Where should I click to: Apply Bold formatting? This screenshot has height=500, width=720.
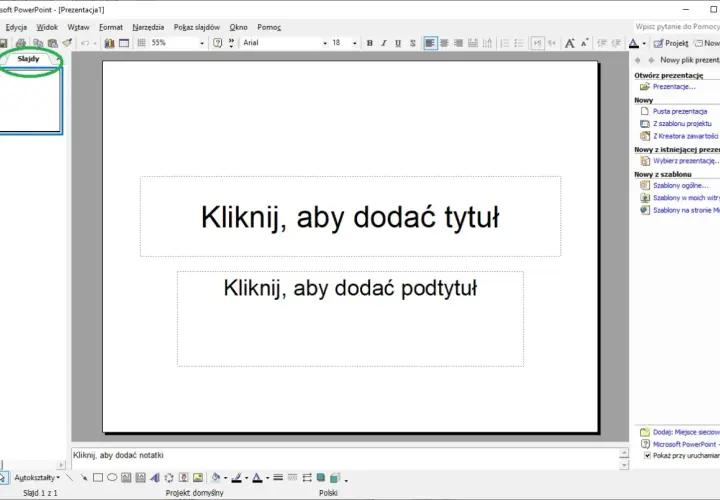(x=370, y=43)
